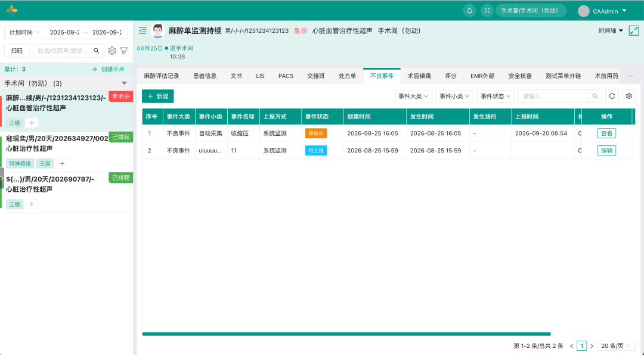Open the 事件大类 filter dropdown
Image resolution: width=644 pixels, height=355 pixels.
click(413, 96)
